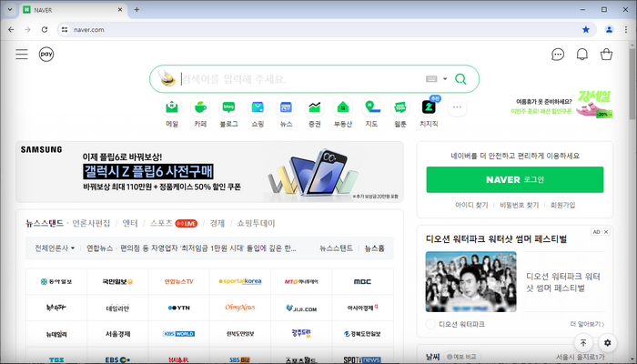The width and height of the screenshot is (637, 364).
Task: Open the 아시아경제 press logo
Action: point(362,308)
